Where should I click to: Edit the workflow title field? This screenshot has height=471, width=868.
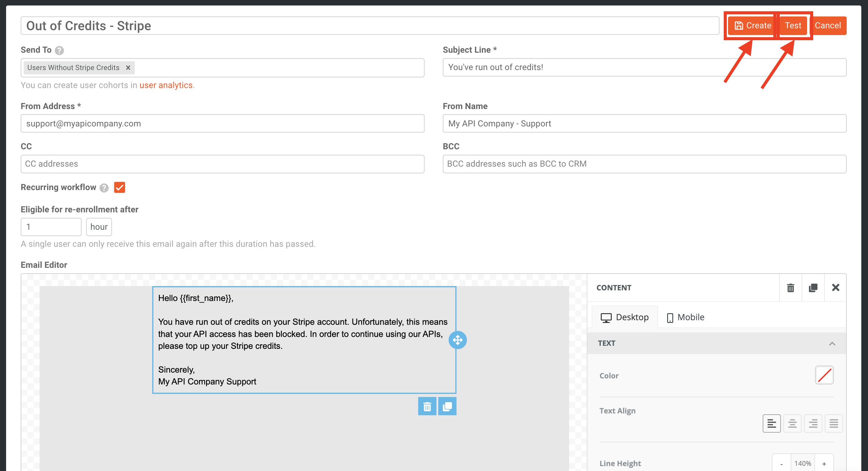click(x=370, y=26)
